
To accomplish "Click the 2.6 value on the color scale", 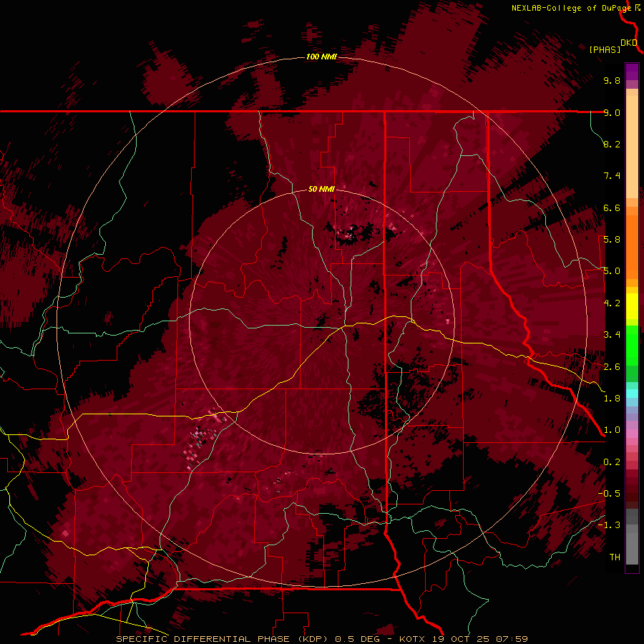I will (x=612, y=367).
